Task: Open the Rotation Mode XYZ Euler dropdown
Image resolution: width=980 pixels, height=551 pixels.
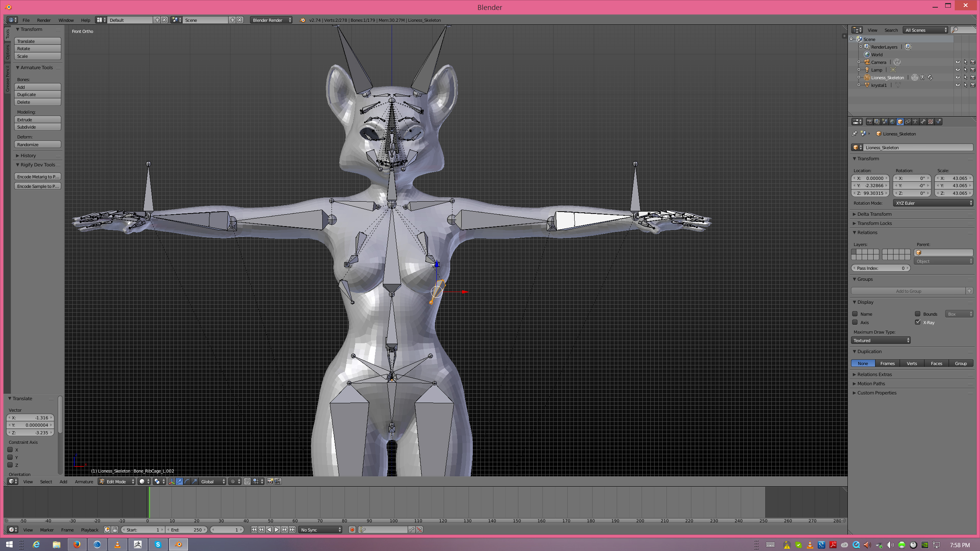Action: click(x=933, y=203)
